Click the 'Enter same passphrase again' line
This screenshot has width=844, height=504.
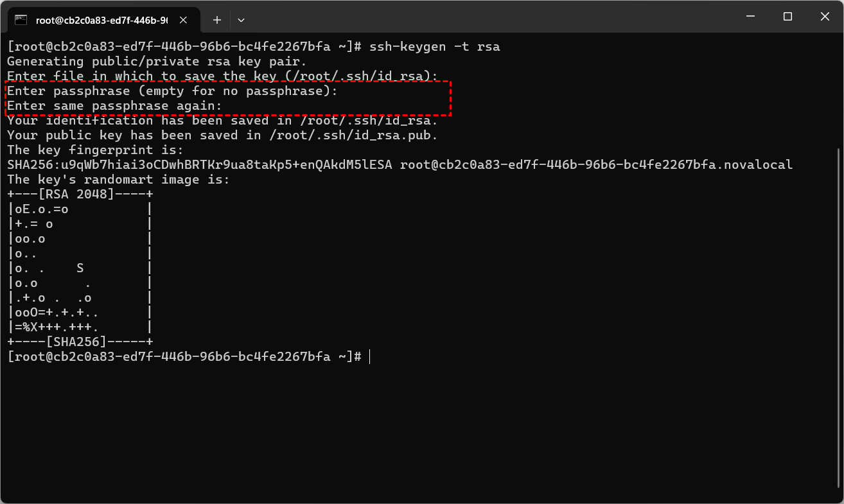tap(114, 106)
